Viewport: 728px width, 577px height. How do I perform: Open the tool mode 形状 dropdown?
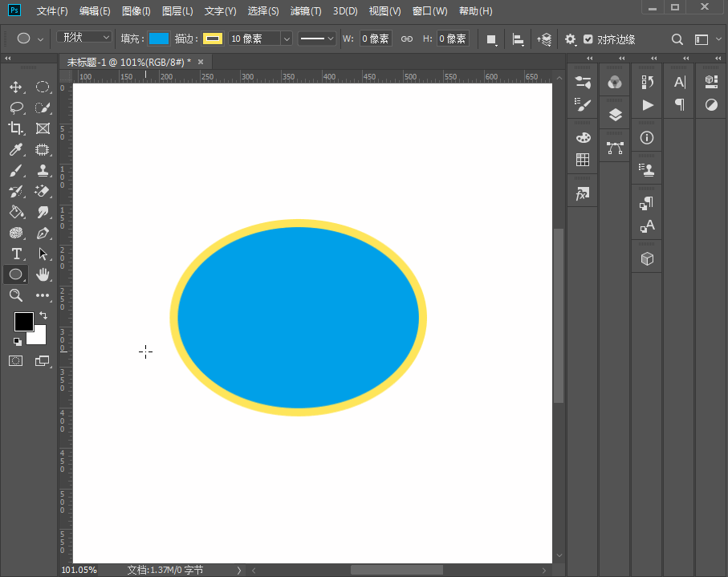[x=85, y=37]
